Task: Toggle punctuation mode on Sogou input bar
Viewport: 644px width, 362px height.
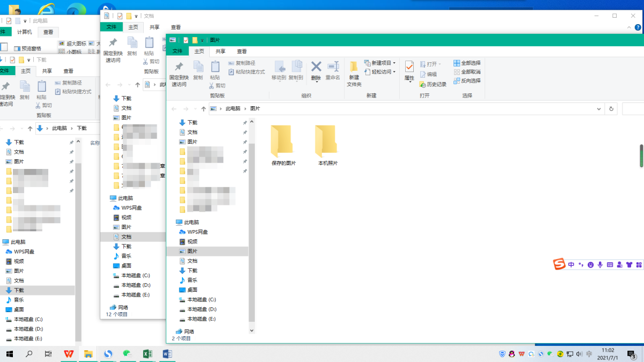Action: tap(581, 264)
